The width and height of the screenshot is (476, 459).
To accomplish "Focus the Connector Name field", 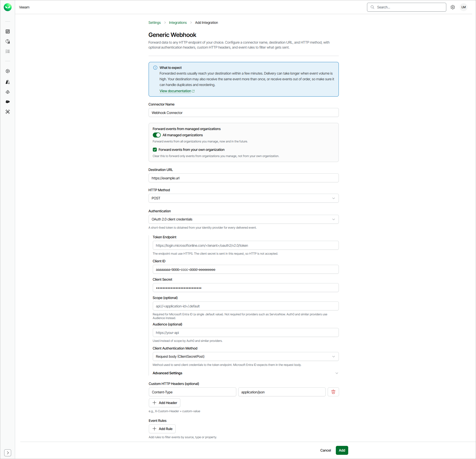I will tap(243, 112).
